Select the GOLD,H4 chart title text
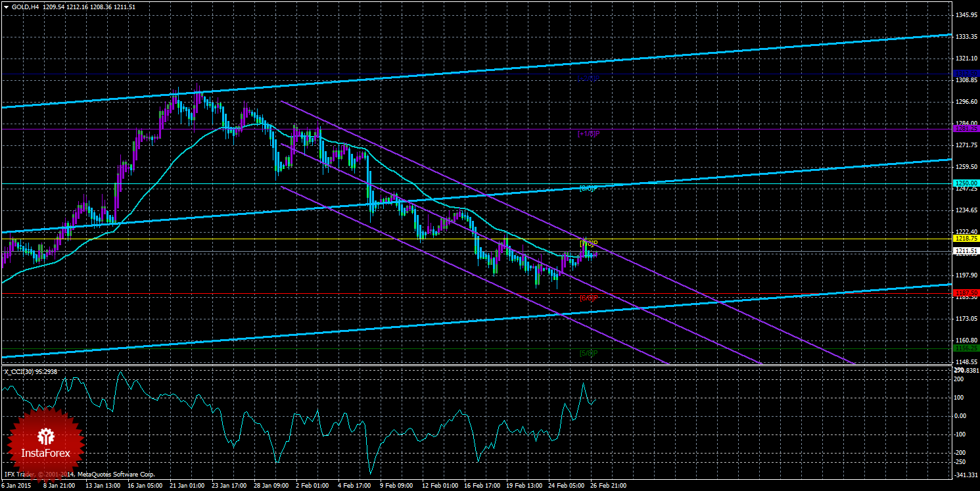980x491 pixels. click(x=24, y=6)
